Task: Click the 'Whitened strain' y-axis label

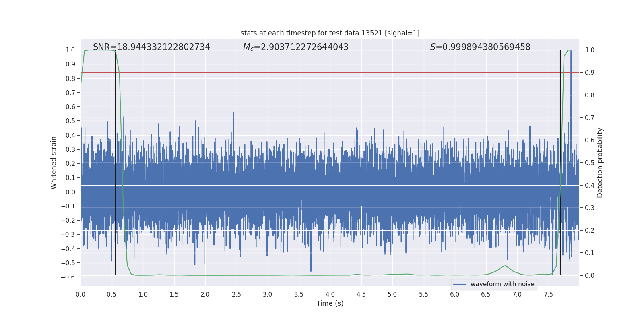Action: tap(54, 163)
